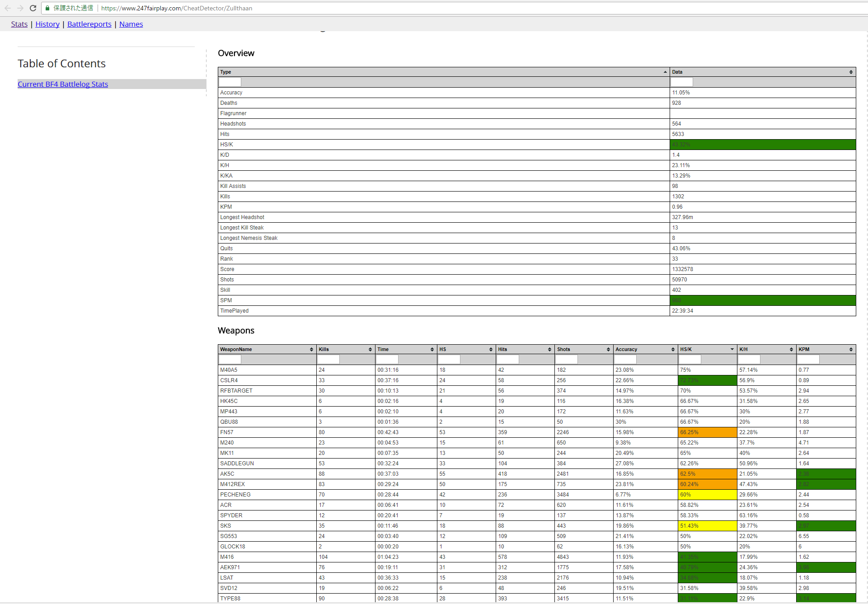Click the browser back arrow
Screen dimensions: 868x604
pos(8,8)
